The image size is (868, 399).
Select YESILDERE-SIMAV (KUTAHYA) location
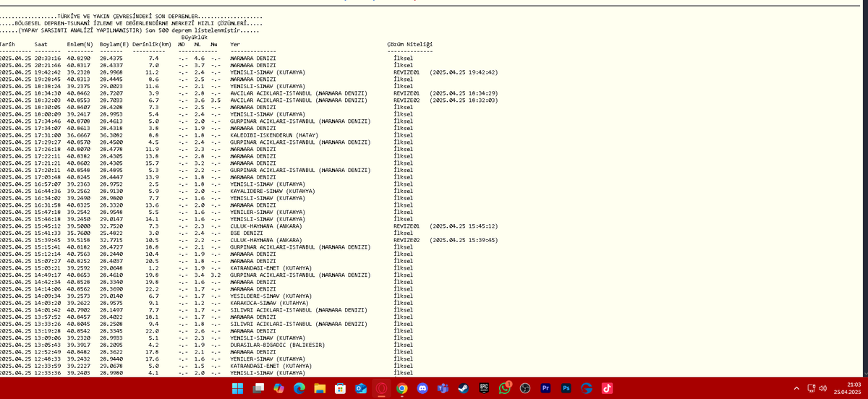click(x=271, y=296)
